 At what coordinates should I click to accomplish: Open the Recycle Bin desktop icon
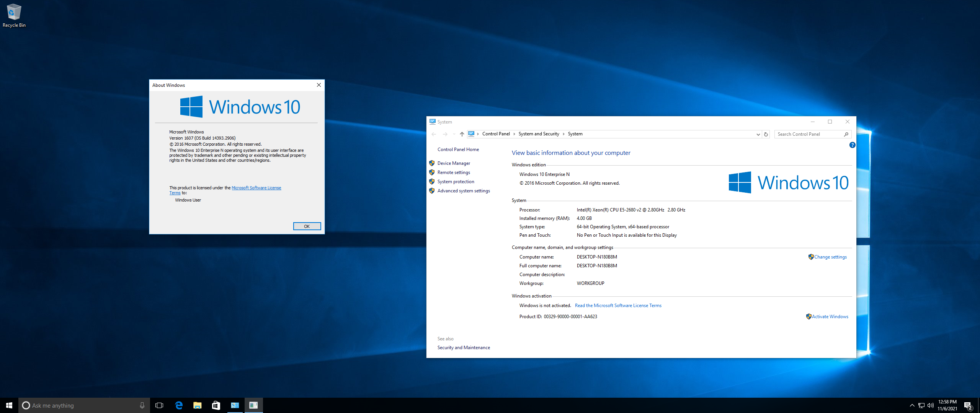pyautogui.click(x=14, y=15)
